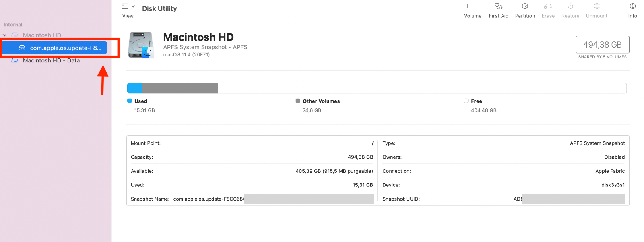Click the Connection 'Apple Fabric' value

[x=610, y=171]
